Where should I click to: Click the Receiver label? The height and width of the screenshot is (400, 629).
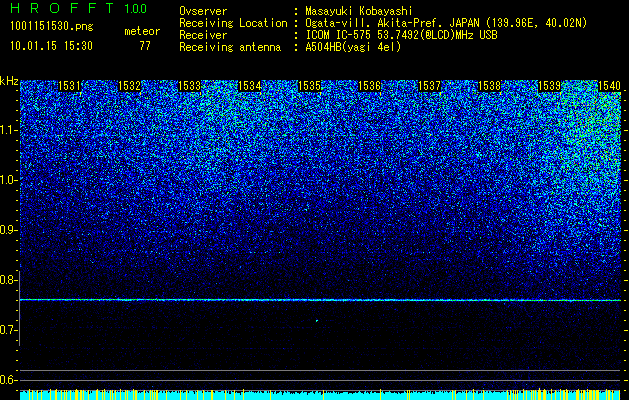click(203, 35)
